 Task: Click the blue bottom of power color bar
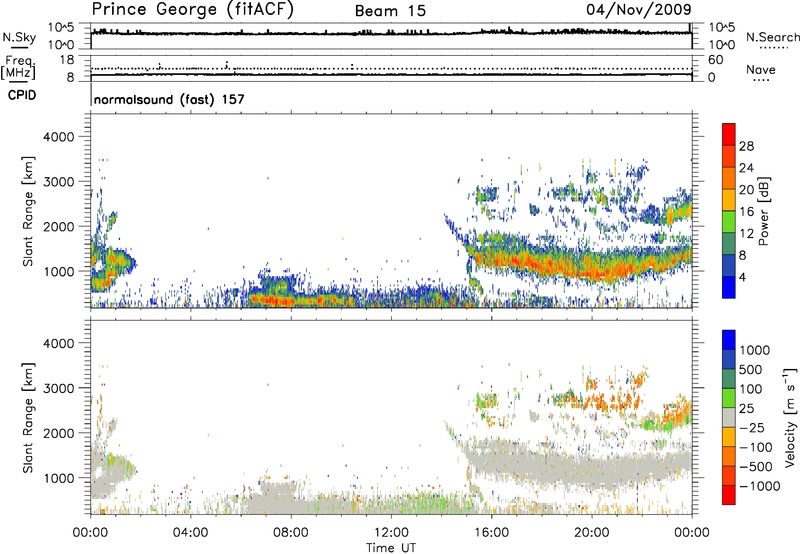click(729, 288)
